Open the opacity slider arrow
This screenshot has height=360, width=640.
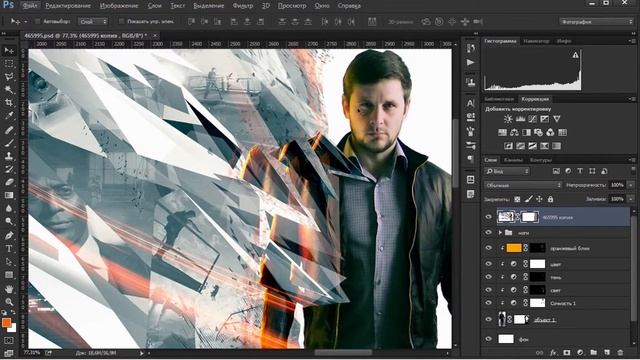tap(631, 185)
